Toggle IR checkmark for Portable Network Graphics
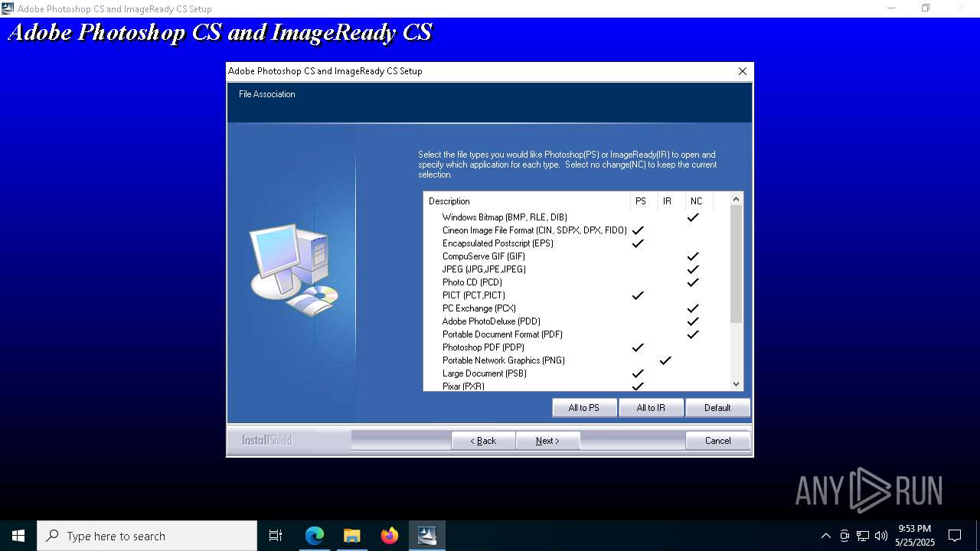 pyautogui.click(x=665, y=360)
